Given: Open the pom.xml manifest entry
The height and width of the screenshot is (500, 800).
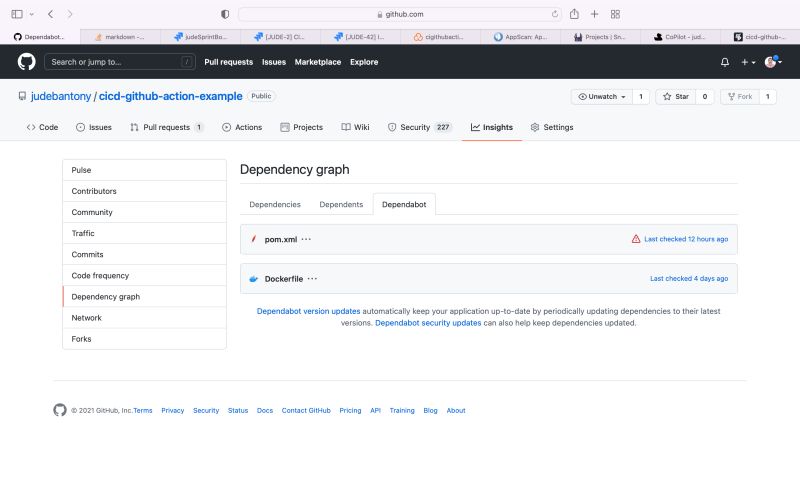Looking at the screenshot, I should (x=281, y=239).
